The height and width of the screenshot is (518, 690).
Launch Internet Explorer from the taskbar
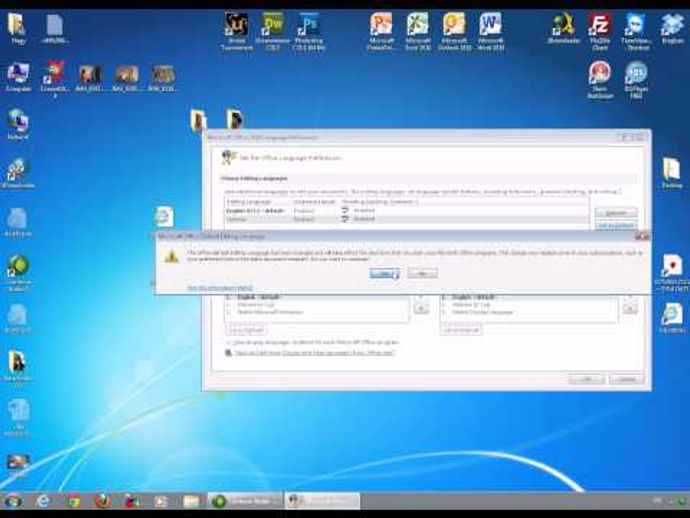(x=43, y=501)
